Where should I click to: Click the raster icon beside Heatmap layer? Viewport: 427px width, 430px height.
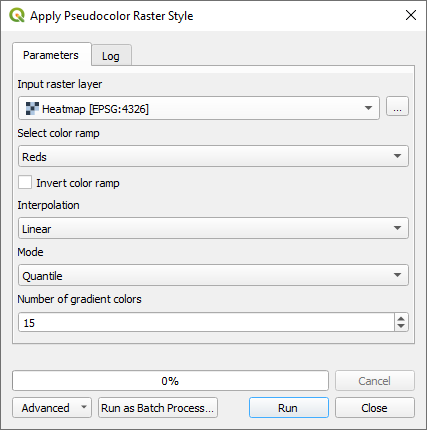pos(32,109)
